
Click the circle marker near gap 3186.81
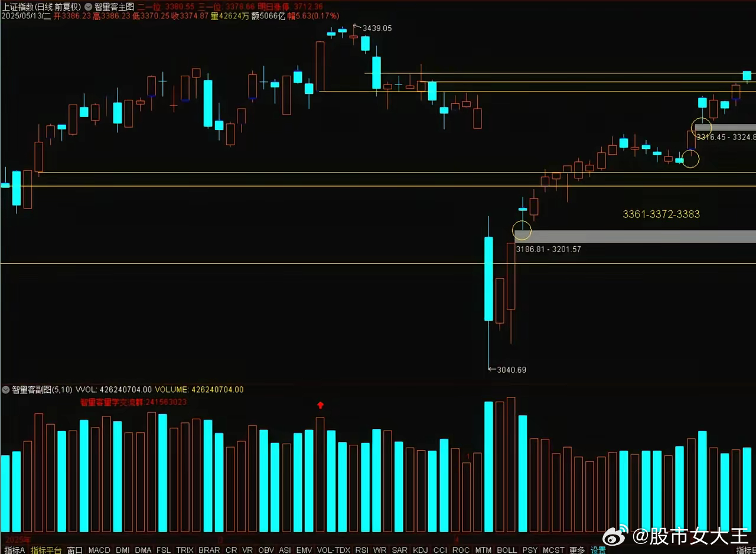(x=522, y=230)
